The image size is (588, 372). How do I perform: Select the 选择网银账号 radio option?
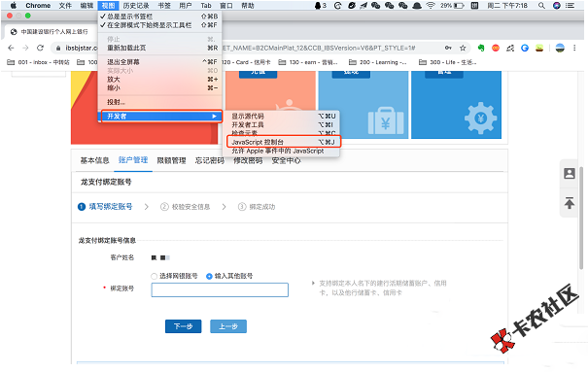pyautogui.click(x=154, y=276)
